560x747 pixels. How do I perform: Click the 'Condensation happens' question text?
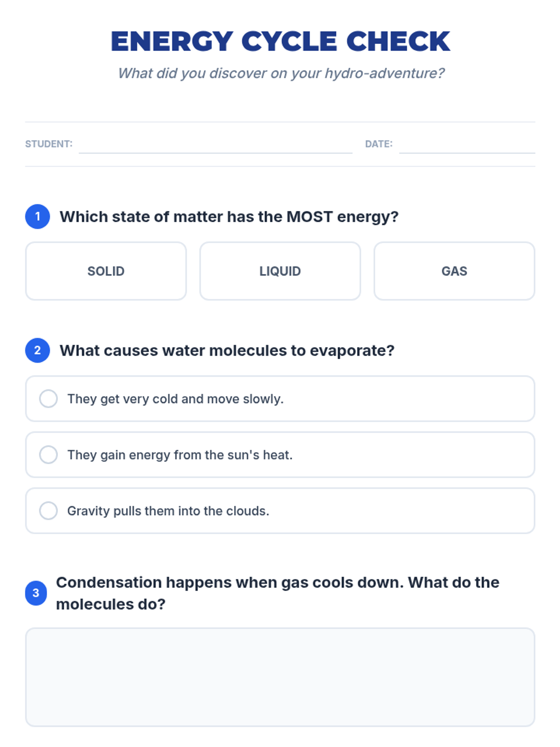click(x=278, y=593)
